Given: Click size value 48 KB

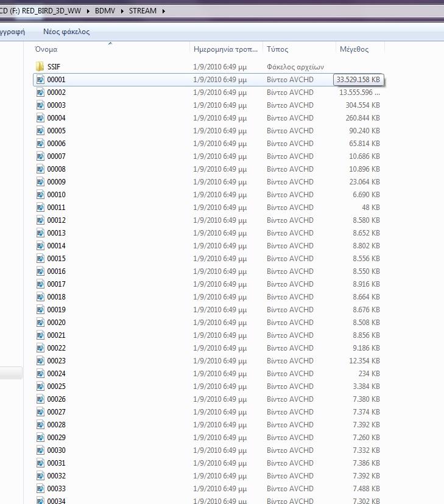Looking at the screenshot, I should tap(371, 208).
